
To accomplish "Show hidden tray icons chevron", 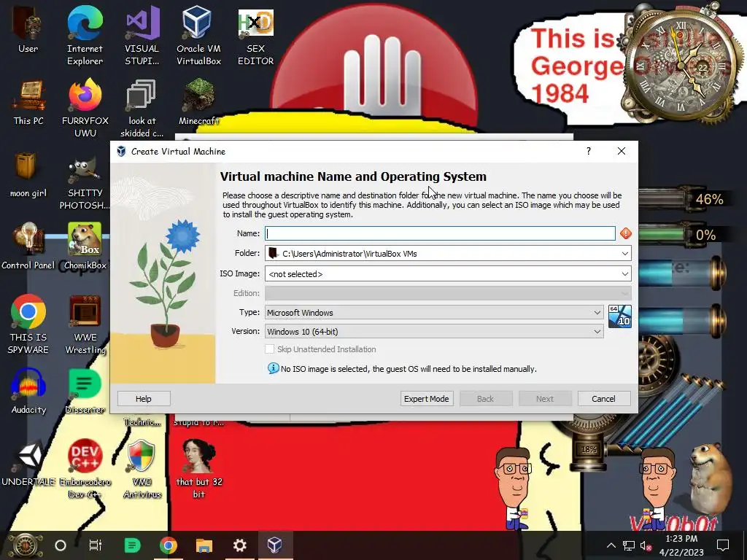I will pyautogui.click(x=611, y=545).
